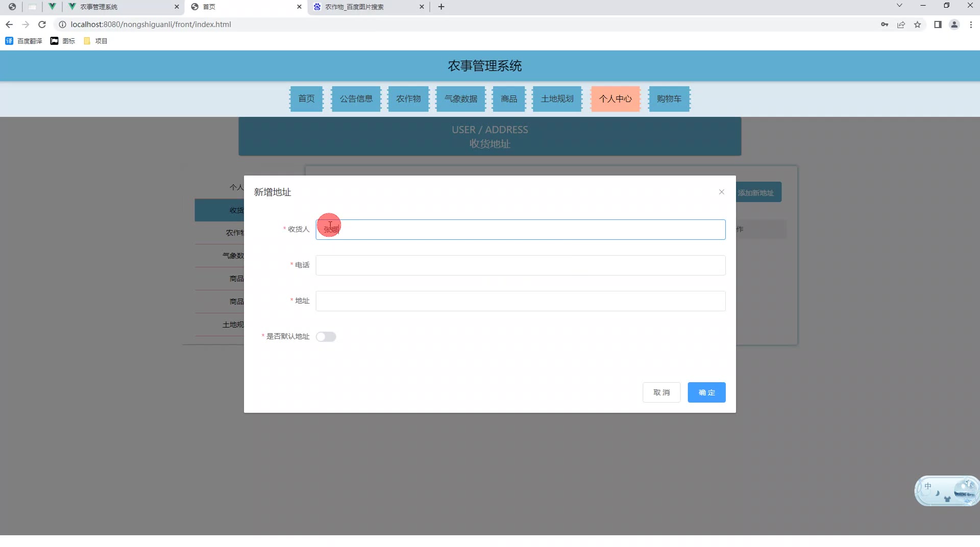Reload the page with refresh icon

[x=42, y=24]
